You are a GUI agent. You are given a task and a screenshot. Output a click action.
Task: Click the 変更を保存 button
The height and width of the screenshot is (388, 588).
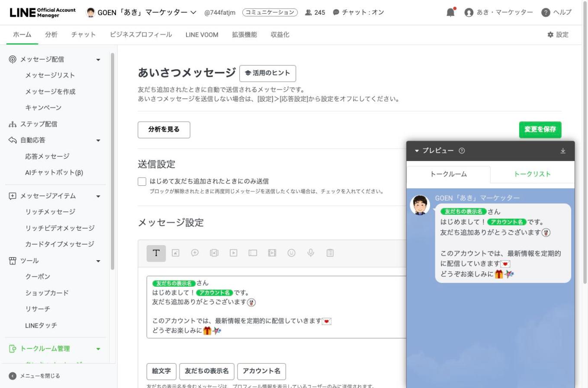click(540, 129)
